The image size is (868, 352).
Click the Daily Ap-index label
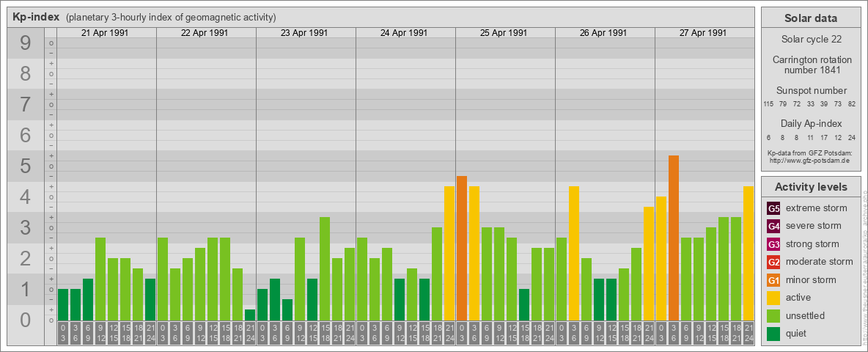pos(810,123)
